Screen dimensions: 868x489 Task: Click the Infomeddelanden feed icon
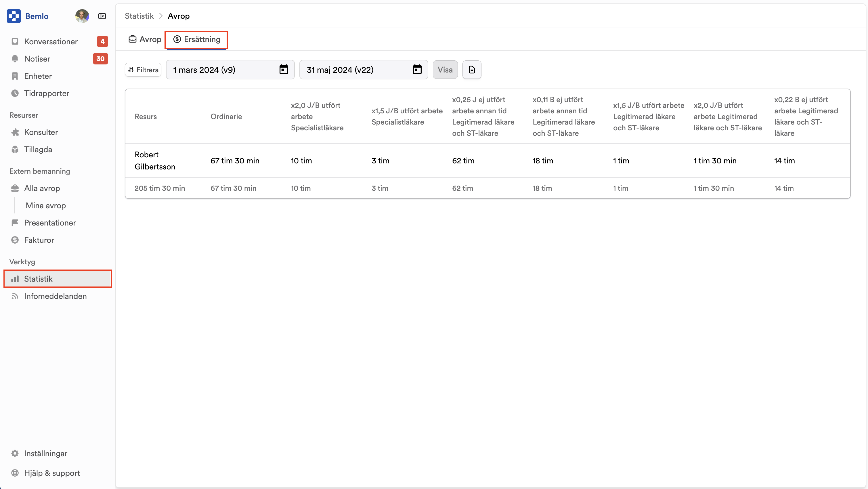point(15,296)
